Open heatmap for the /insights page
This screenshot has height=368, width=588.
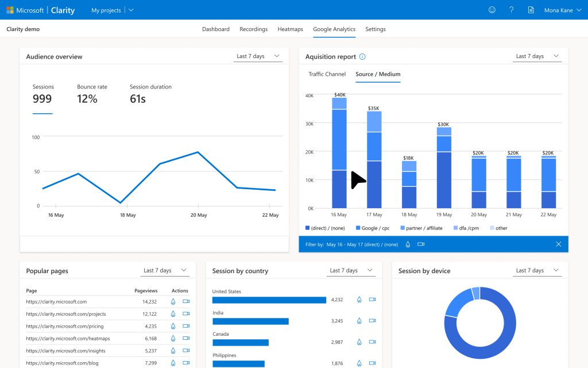tap(173, 351)
